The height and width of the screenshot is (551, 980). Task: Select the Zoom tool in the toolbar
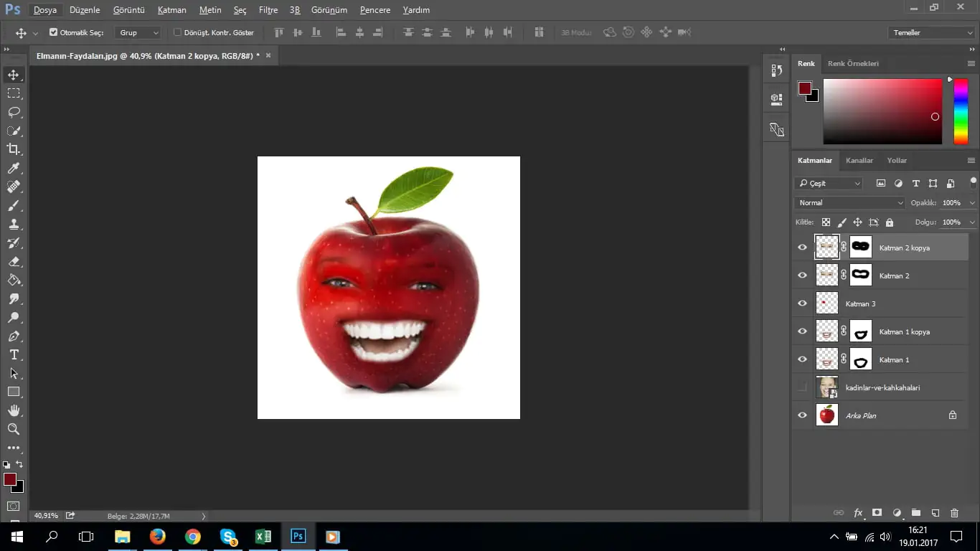[14, 429]
